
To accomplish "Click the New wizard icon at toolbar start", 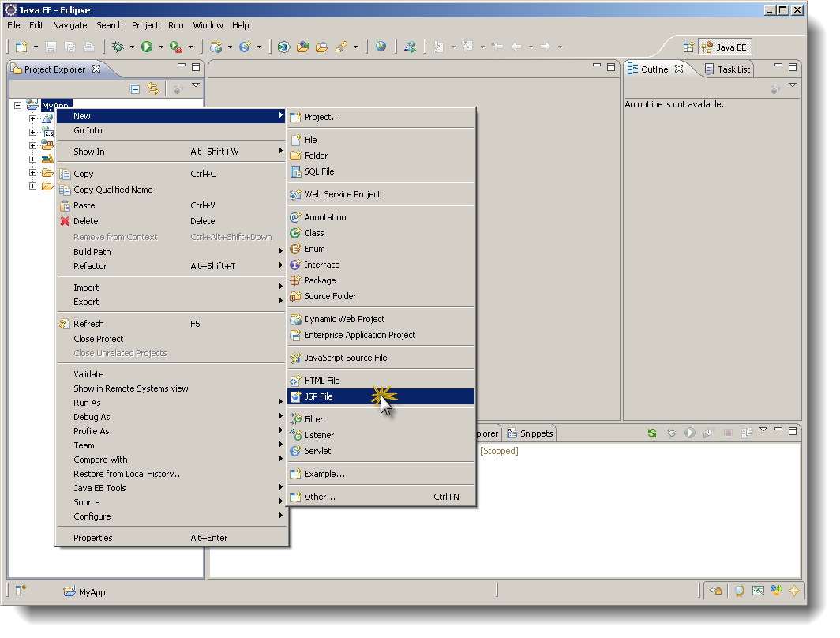I will [x=20, y=47].
